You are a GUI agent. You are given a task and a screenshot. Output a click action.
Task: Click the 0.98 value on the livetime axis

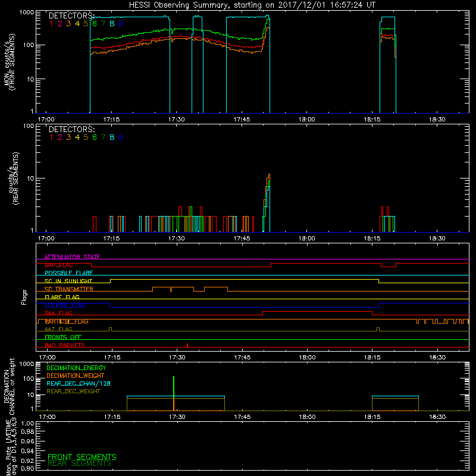(27, 432)
